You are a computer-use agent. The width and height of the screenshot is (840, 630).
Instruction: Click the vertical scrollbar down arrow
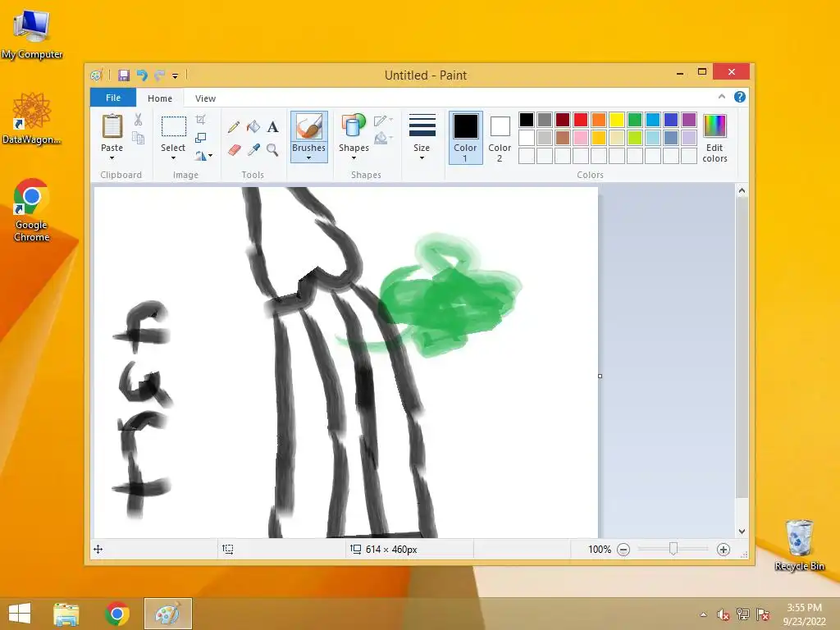tap(742, 532)
